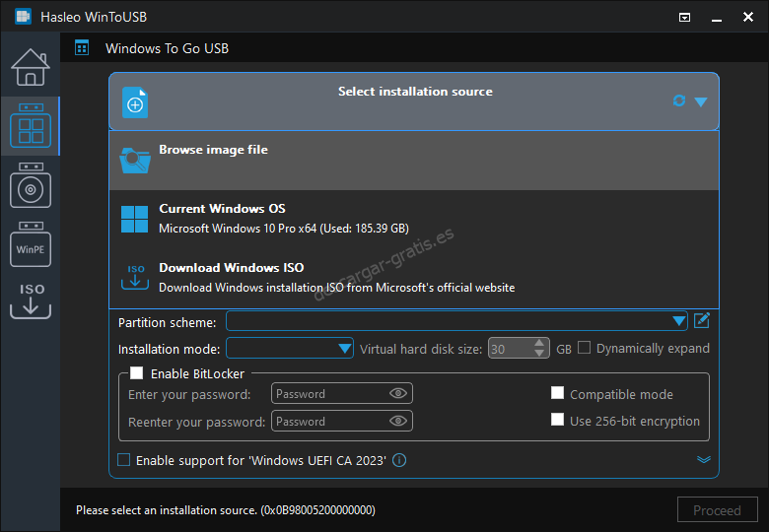The width and height of the screenshot is (769, 532).
Task: Click the Hasleo WinToUSB app logo
Action: (x=23, y=17)
